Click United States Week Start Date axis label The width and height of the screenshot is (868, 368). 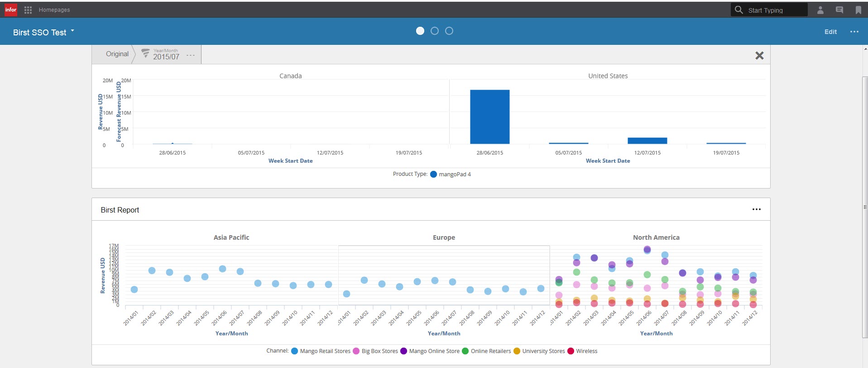pyautogui.click(x=608, y=160)
